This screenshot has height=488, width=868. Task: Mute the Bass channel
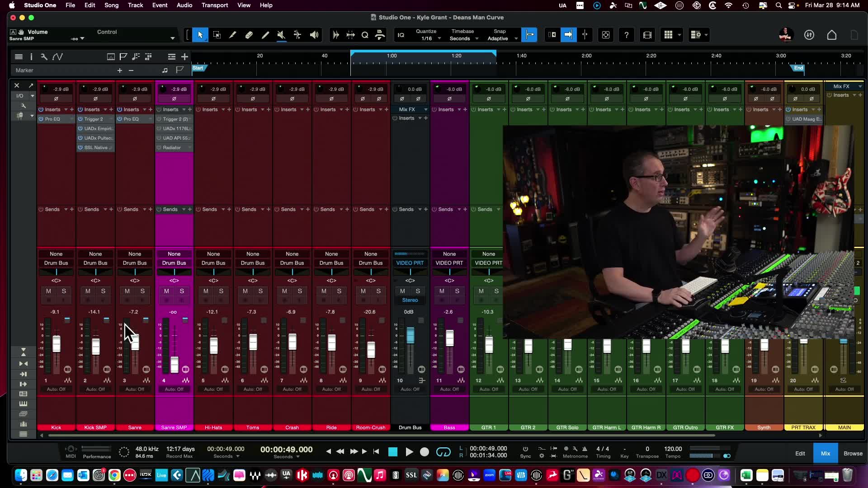click(x=442, y=291)
